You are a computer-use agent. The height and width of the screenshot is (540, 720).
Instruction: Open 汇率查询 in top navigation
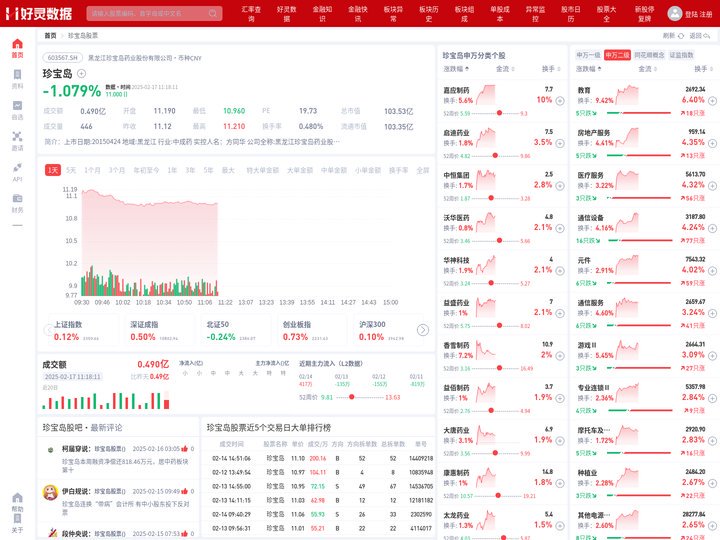click(251, 14)
